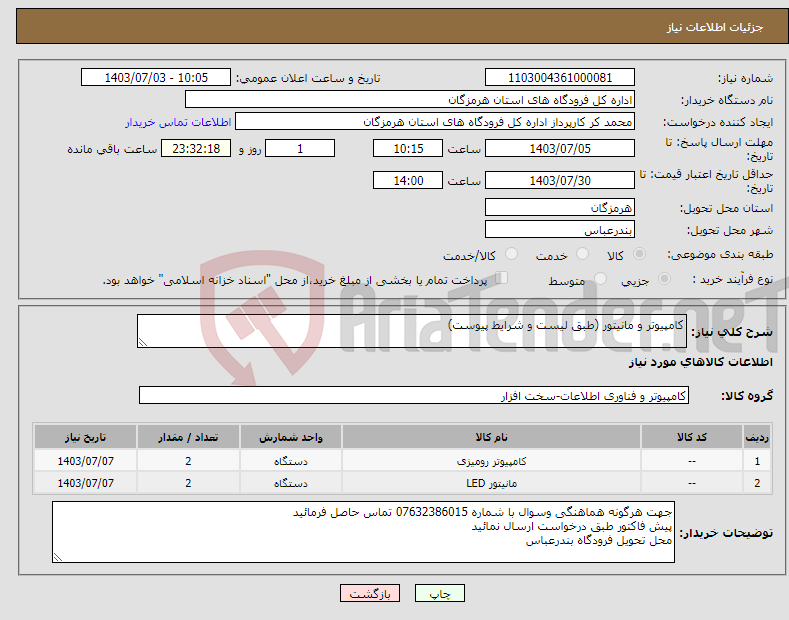Click the remaining days field showing 1
Screen dimensions: 789x620
click(x=300, y=148)
